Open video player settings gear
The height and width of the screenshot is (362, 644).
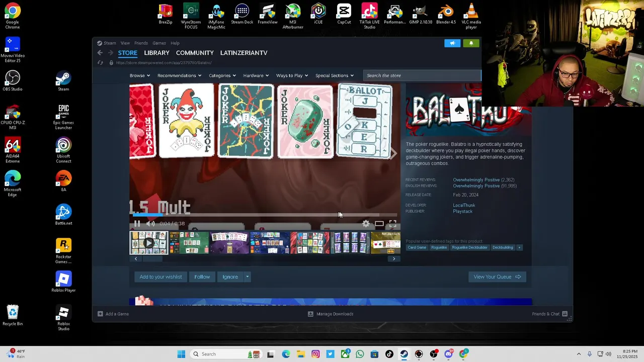click(x=366, y=223)
